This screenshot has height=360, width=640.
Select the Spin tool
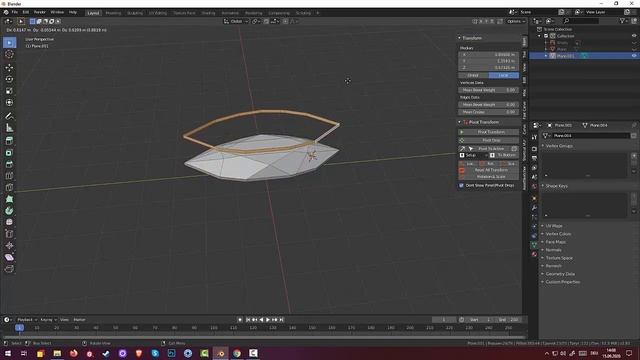pos(9,211)
